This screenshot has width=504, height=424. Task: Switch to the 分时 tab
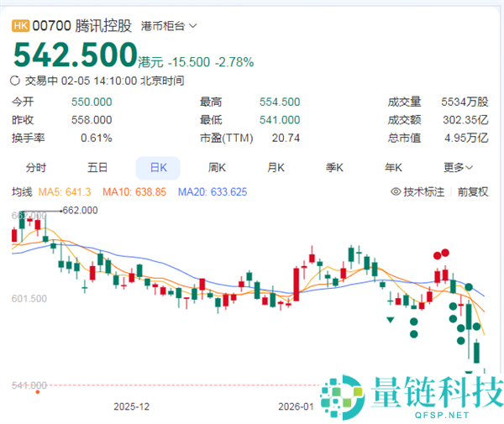(x=36, y=168)
